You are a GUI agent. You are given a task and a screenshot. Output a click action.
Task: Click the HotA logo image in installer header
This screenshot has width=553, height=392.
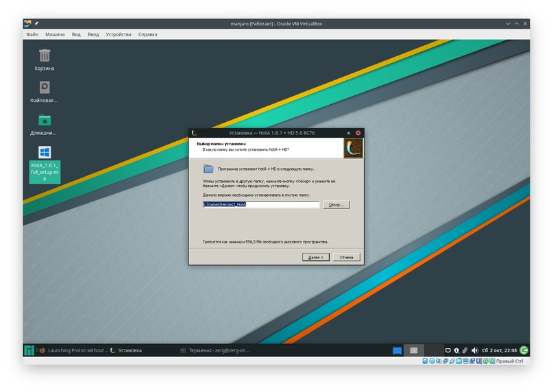coord(353,148)
